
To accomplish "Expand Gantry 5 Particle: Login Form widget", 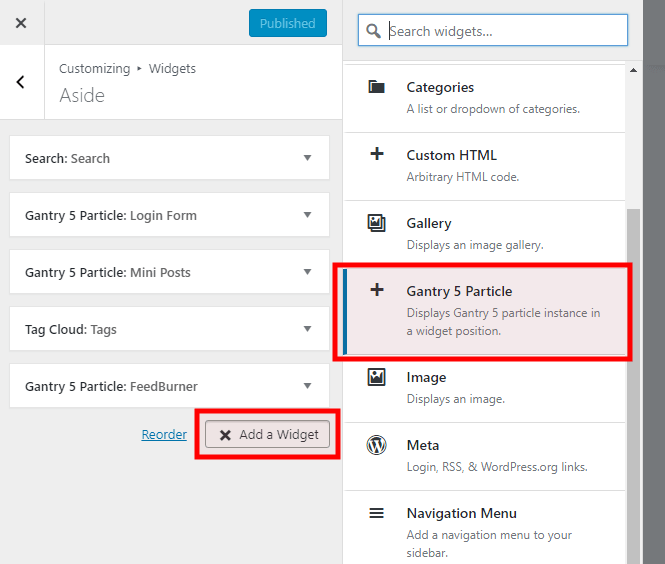I will point(169,215).
